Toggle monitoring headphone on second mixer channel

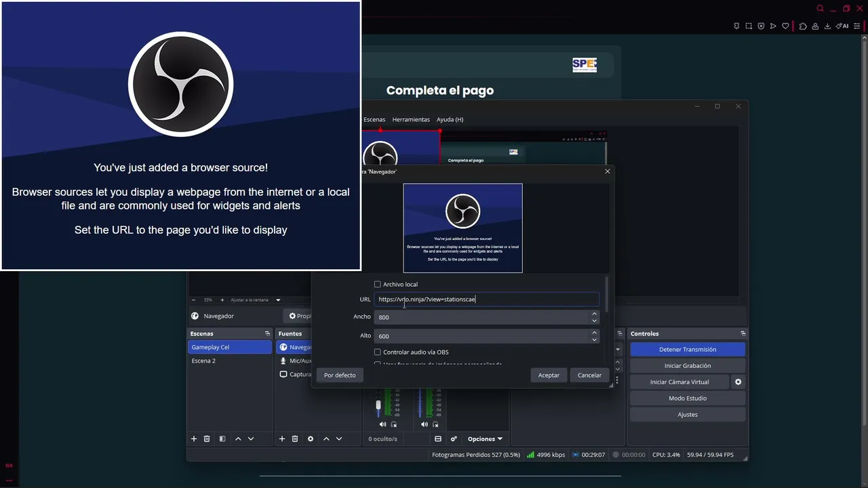435,424
